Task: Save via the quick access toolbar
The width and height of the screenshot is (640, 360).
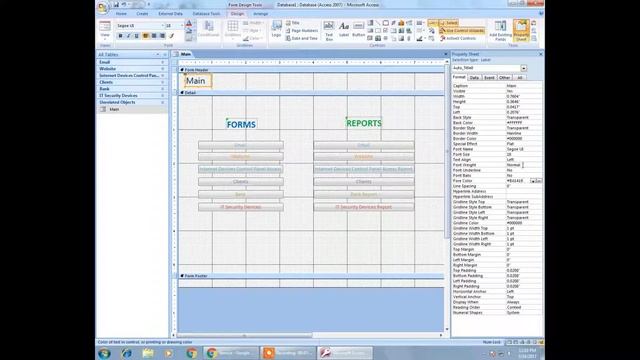Action: pyautogui.click(x=116, y=4)
